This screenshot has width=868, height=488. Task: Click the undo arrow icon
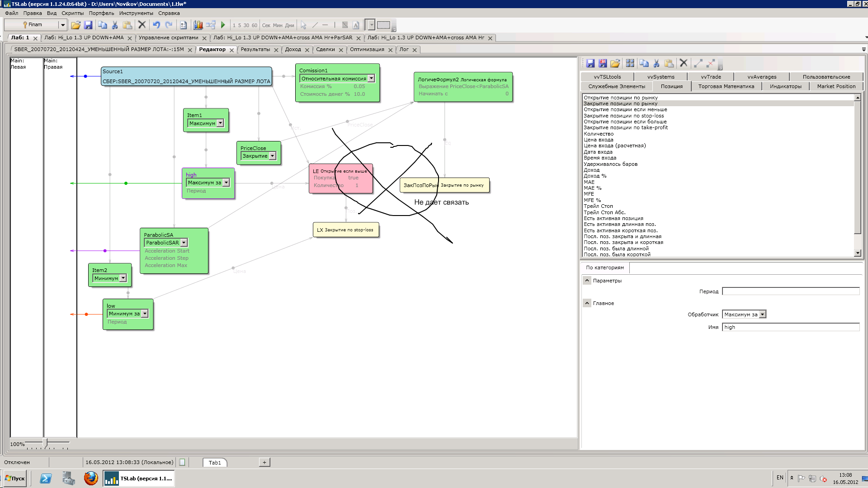pos(156,25)
